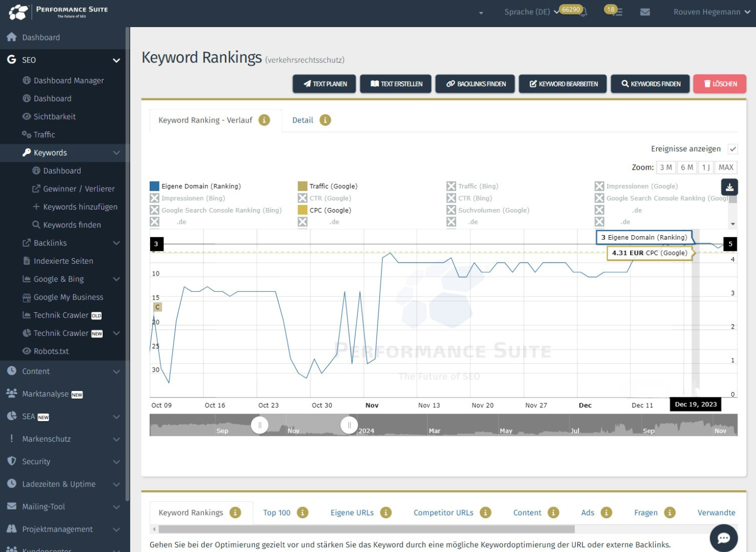The image size is (756, 552).
Task: Open the Dashboard via the home icon
Action: click(x=11, y=37)
